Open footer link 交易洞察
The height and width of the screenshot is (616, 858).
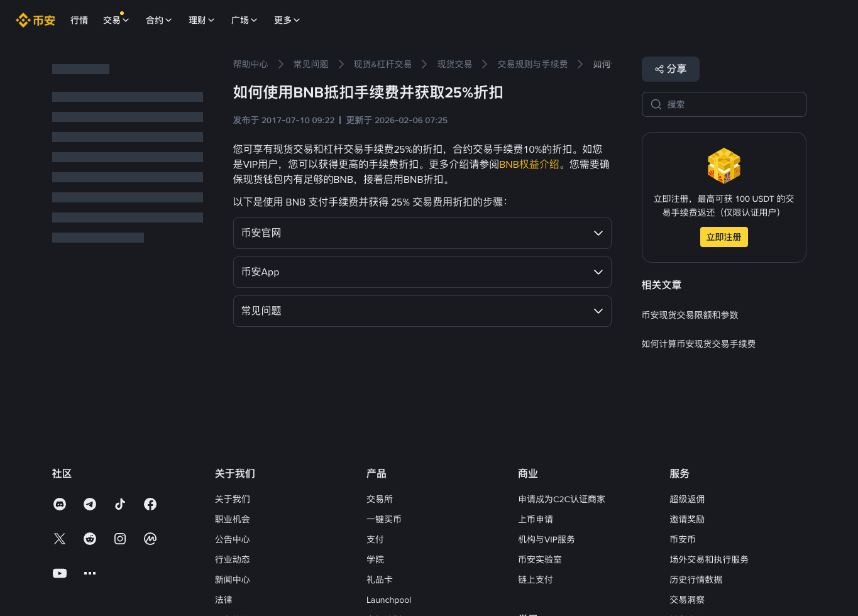click(687, 600)
